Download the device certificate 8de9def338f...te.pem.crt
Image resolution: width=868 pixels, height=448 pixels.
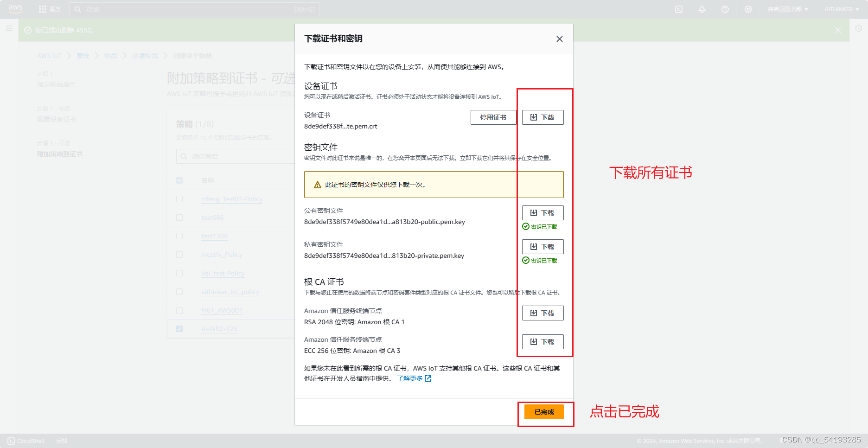(543, 117)
